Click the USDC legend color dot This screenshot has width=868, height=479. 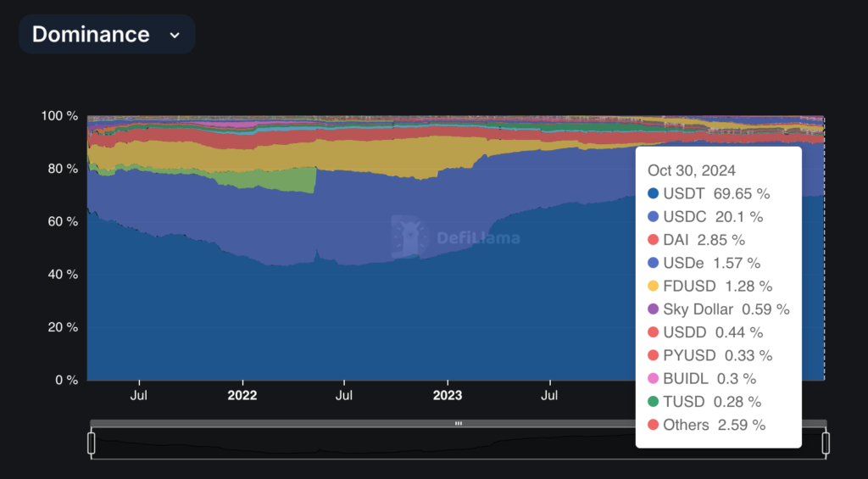click(653, 217)
